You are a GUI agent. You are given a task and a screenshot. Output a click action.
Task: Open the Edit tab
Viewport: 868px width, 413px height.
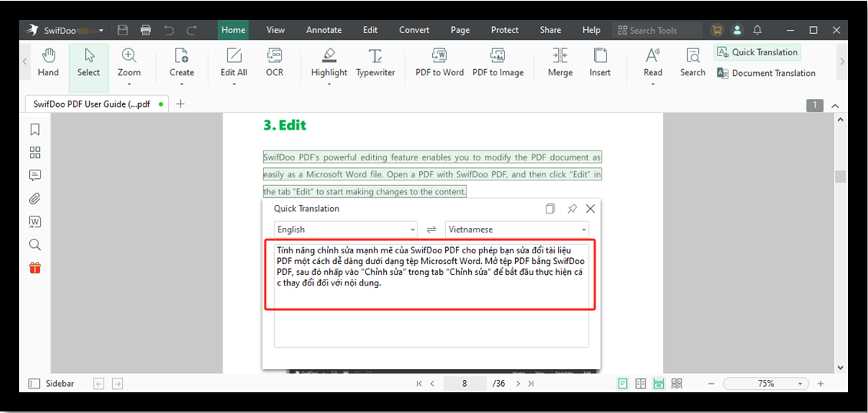(371, 30)
